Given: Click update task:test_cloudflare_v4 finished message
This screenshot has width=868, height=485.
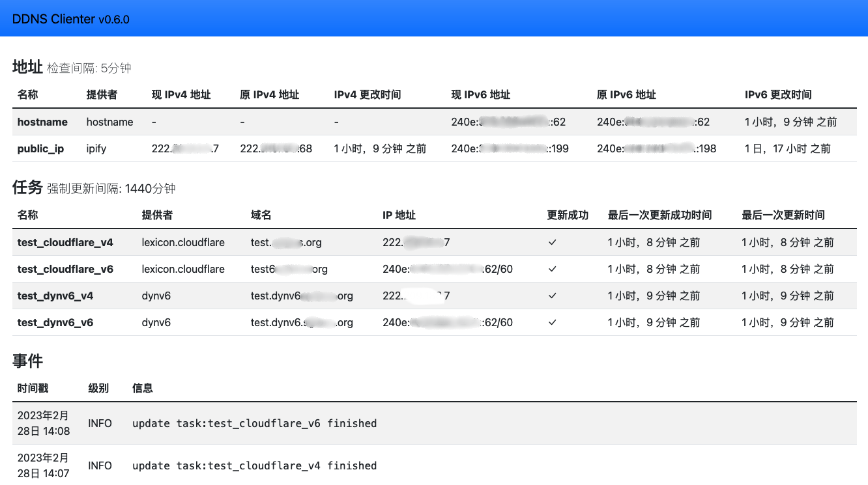Looking at the screenshot, I should [x=255, y=465].
